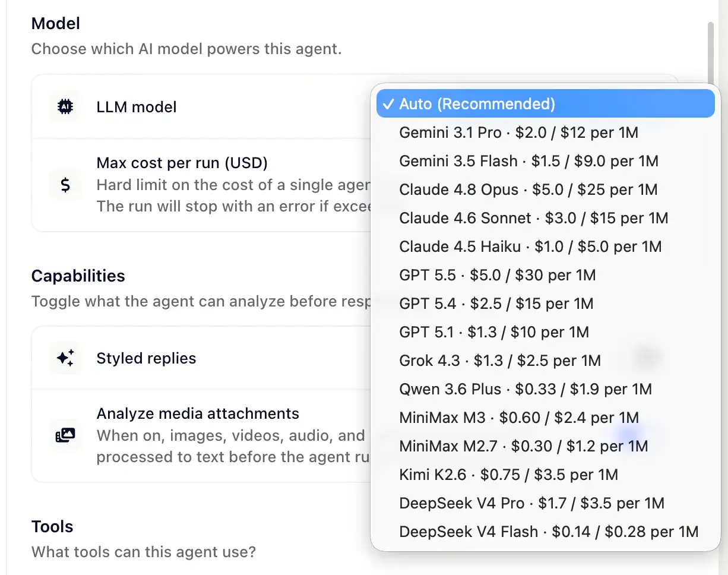Choose Gemini 3.5 Flash model
Image resolution: width=728 pixels, height=575 pixels.
pyautogui.click(x=545, y=161)
